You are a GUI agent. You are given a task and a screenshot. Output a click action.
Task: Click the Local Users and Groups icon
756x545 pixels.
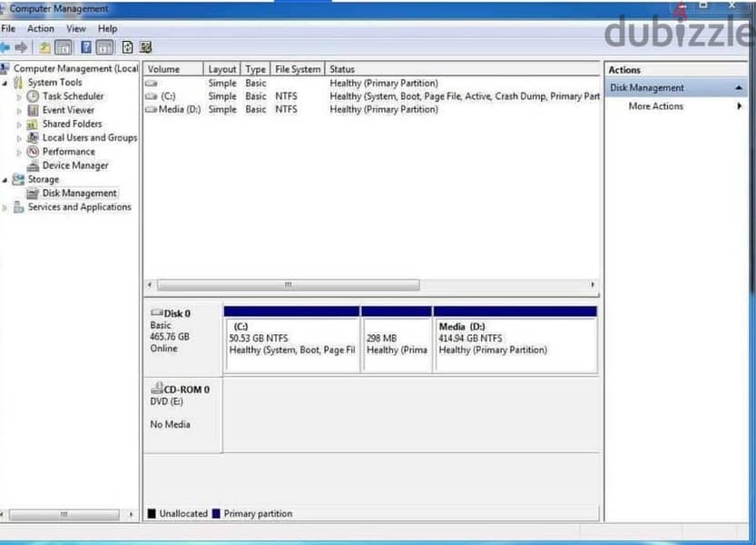(33, 137)
